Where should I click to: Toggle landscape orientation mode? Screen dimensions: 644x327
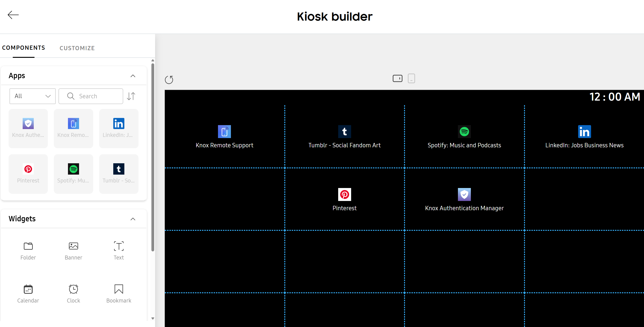click(398, 78)
